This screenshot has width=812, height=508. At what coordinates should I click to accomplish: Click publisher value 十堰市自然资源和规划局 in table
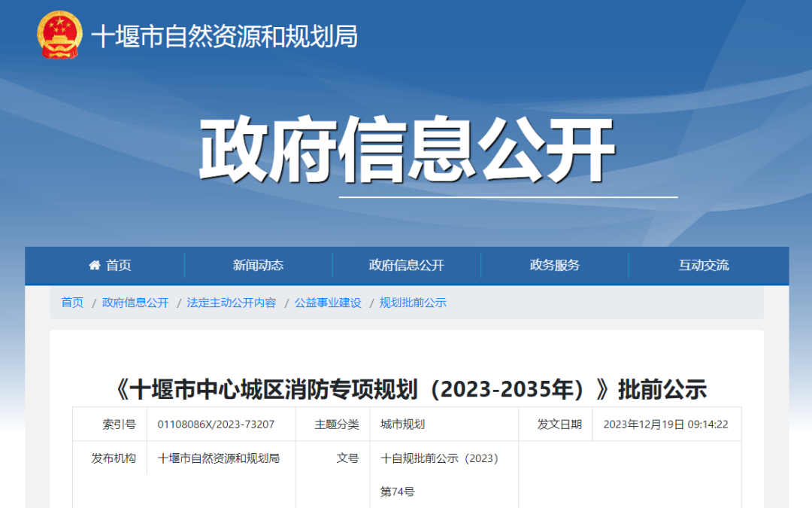pyautogui.click(x=219, y=458)
